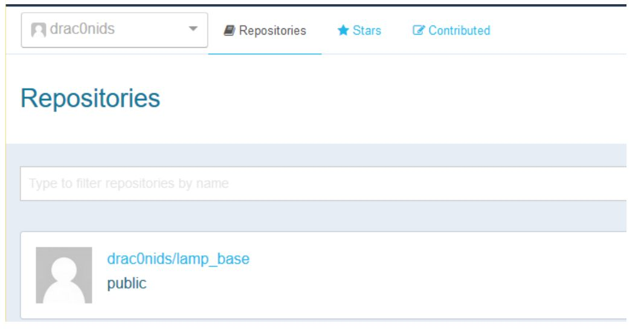Click the "Type to filter repositories" placeholder text
The width and height of the screenshot is (644, 329).
click(128, 184)
